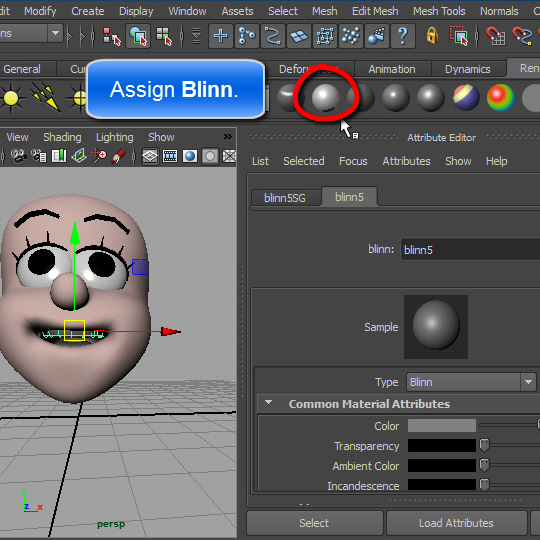Toggle the surfaces selection mask icon

coord(299,36)
